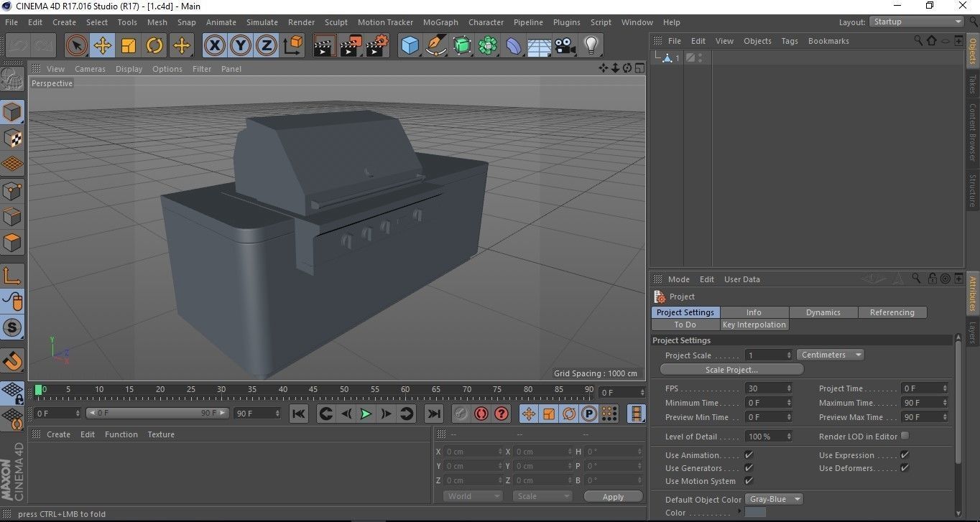Activate the Move tool
The image size is (980, 522).
coord(103,46)
